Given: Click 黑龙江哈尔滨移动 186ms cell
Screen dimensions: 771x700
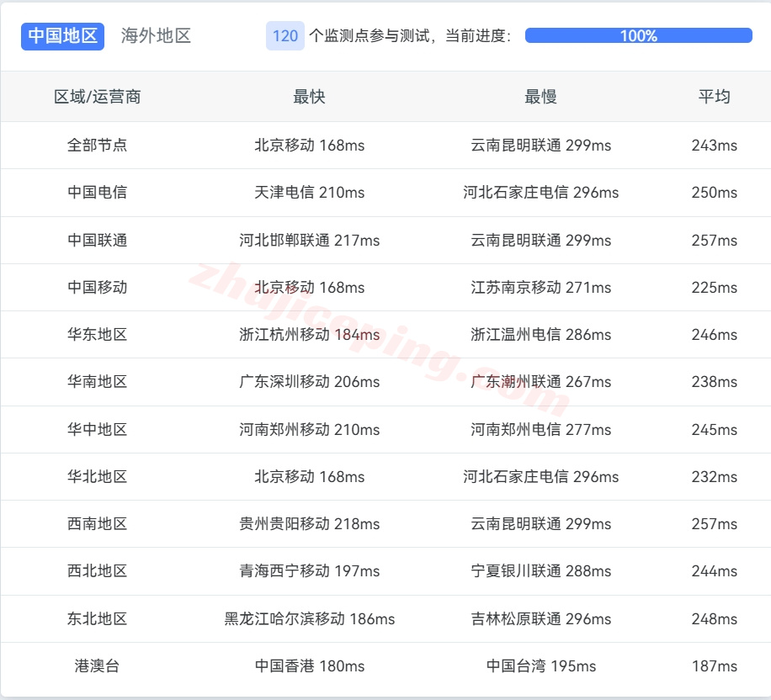Looking at the screenshot, I should 309,618.
